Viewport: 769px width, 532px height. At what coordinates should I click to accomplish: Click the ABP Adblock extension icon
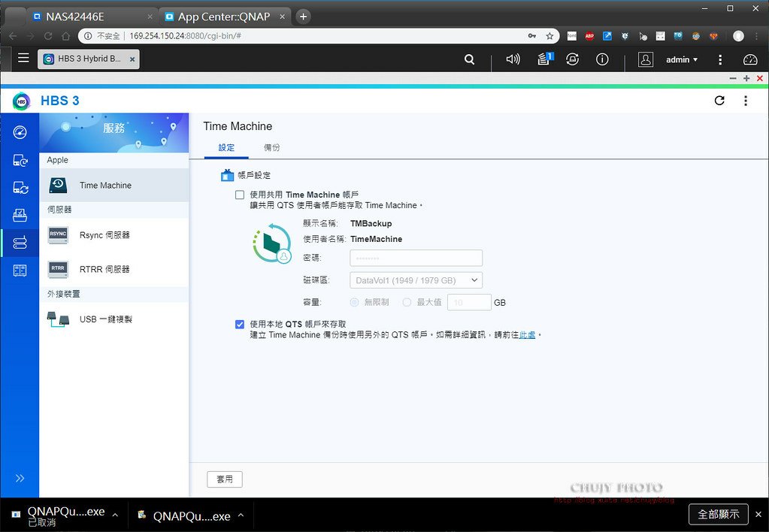589,36
